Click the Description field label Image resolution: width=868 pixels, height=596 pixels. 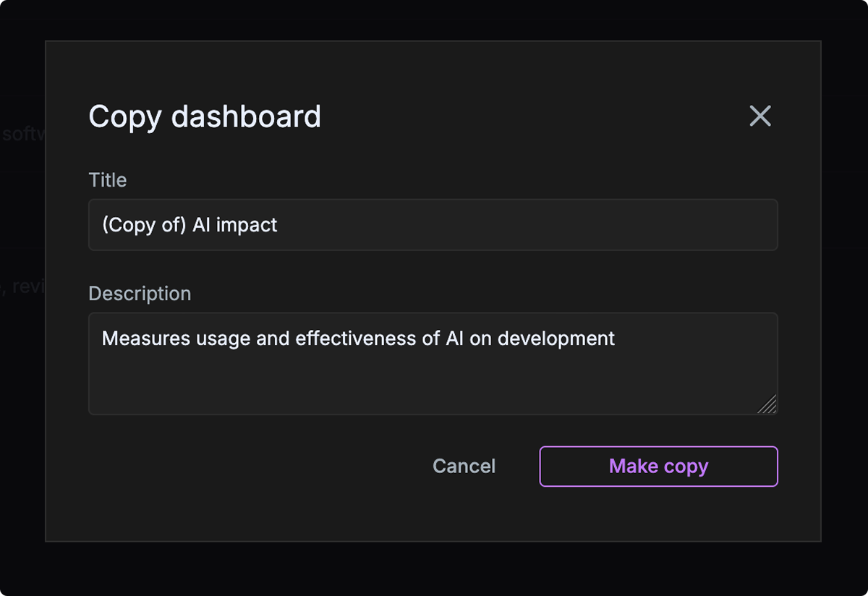140,293
